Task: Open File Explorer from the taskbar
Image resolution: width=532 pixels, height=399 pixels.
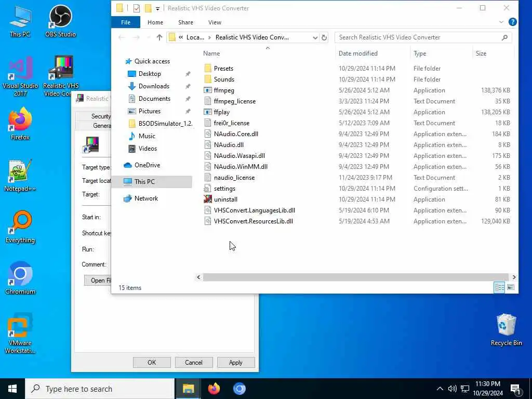Action: 188,389
